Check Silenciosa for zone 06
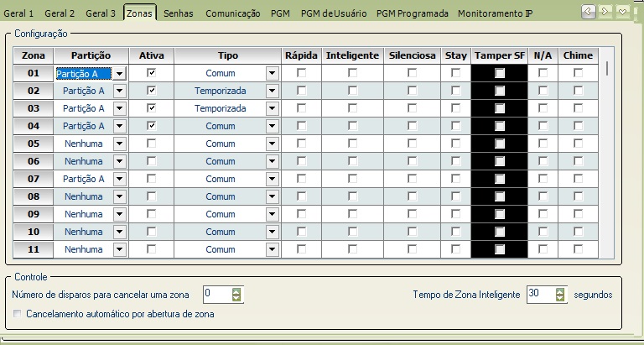 [x=412, y=161]
